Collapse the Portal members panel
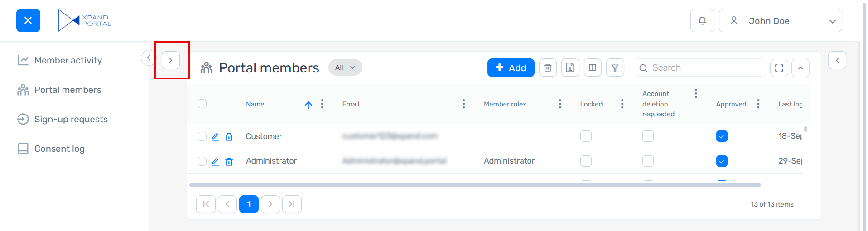This screenshot has height=231, width=868. (800, 68)
